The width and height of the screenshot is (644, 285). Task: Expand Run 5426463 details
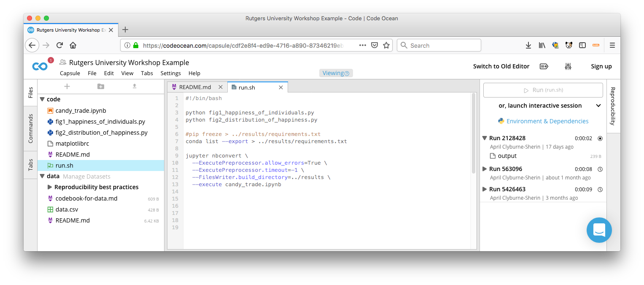485,189
